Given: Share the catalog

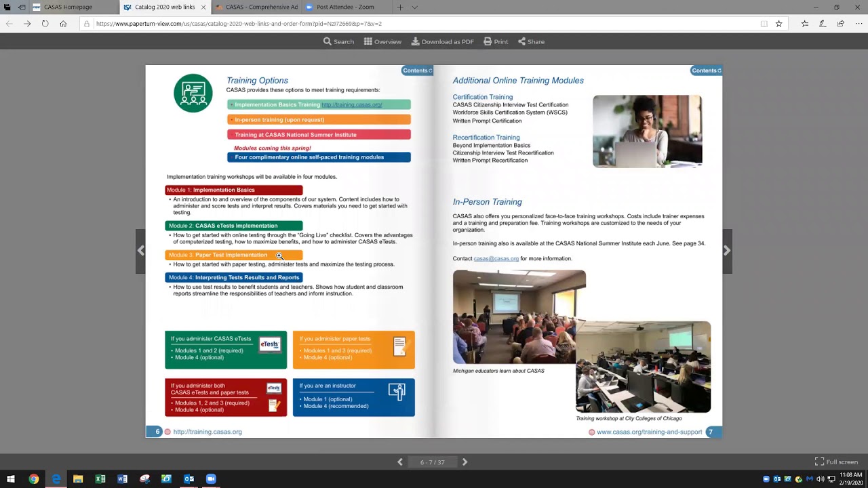Looking at the screenshot, I should coord(531,41).
